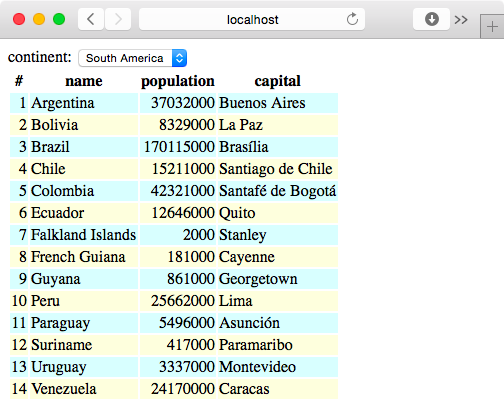Image resolution: width=504 pixels, height=412 pixels.
Task: Click the 'Paramaribo' capital cell
Action: (278, 345)
